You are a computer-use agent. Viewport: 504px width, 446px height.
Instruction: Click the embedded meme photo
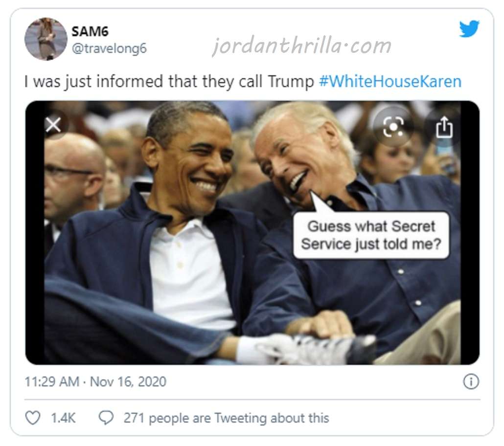pos(252,233)
